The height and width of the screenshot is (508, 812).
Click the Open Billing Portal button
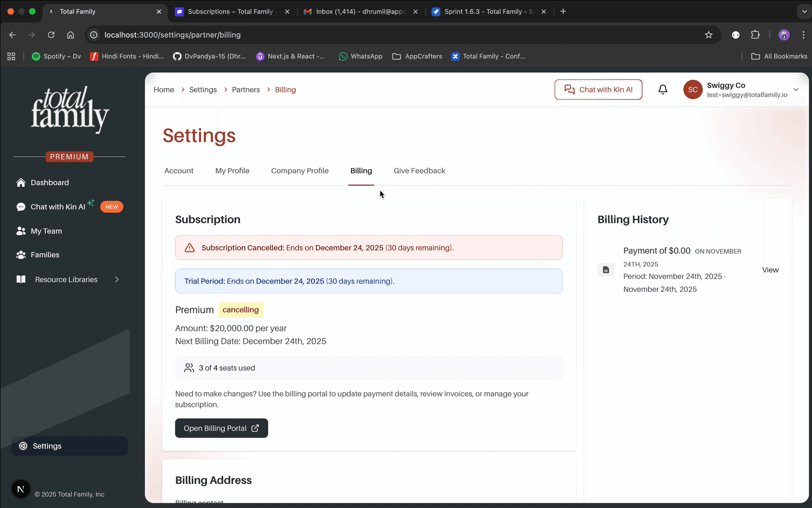[221, 428]
